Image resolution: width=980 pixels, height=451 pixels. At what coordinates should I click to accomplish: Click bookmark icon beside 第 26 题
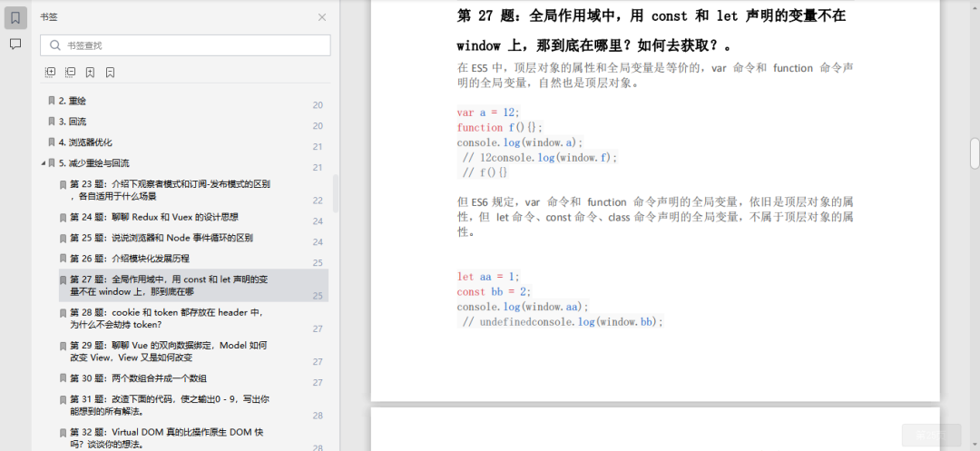pos(63,259)
